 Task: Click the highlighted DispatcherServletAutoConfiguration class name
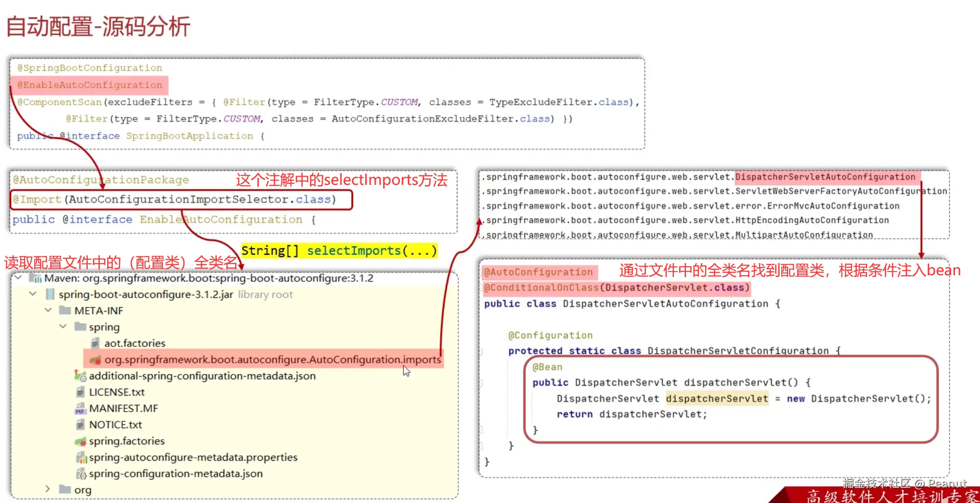[x=825, y=177]
